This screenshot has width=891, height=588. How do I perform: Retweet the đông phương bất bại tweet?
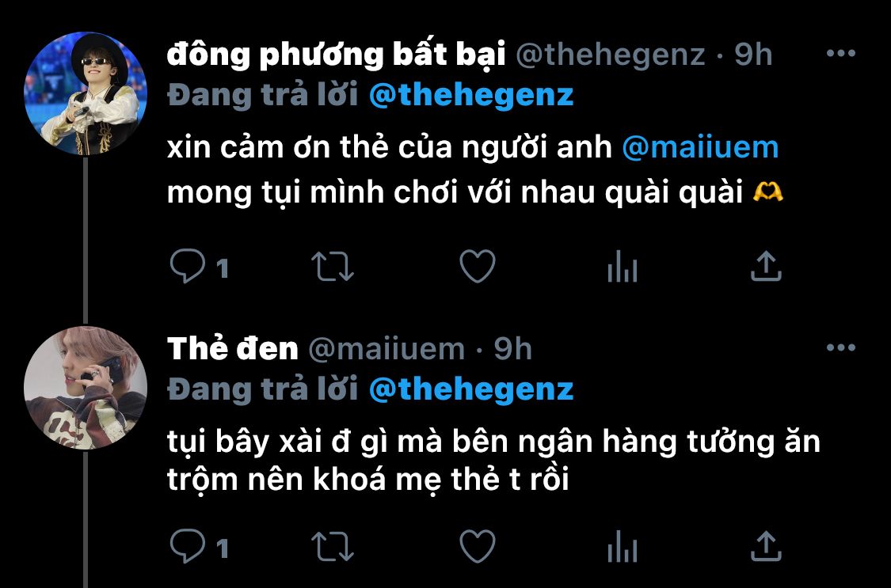(333, 267)
